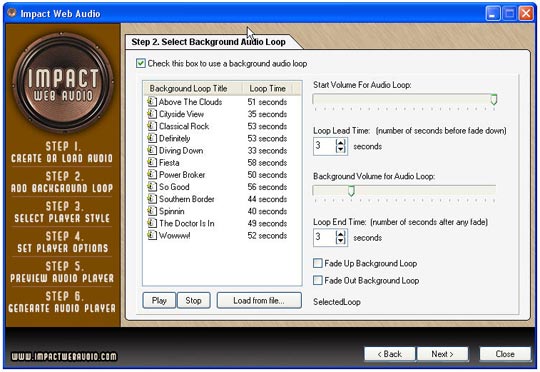Image resolution: width=540 pixels, height=372 pixels.
Task: Go to Step 2 Add Background Loop
Action: click(x=62, y=182)
